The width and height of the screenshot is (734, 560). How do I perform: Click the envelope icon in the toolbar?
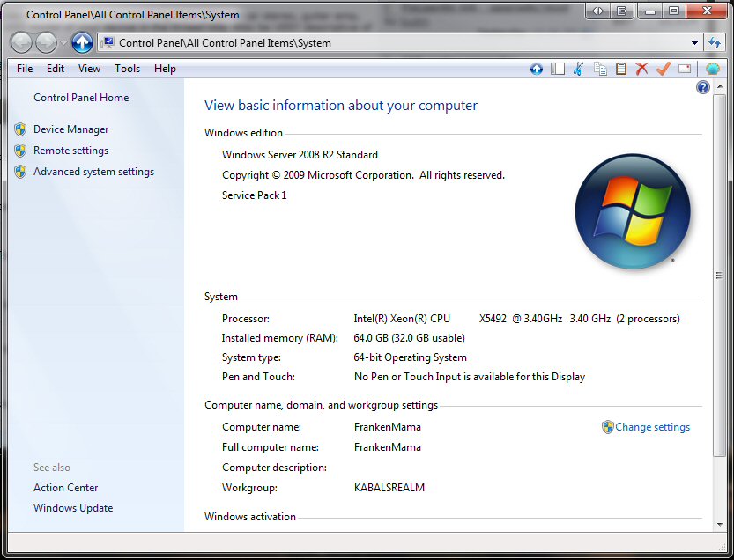point(685,69)
